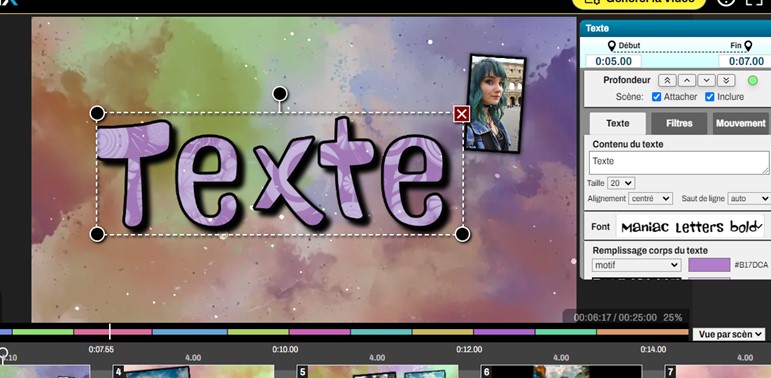Screen dimensions: 771x378
Task: Move text up one depth level
Action: 687,81
